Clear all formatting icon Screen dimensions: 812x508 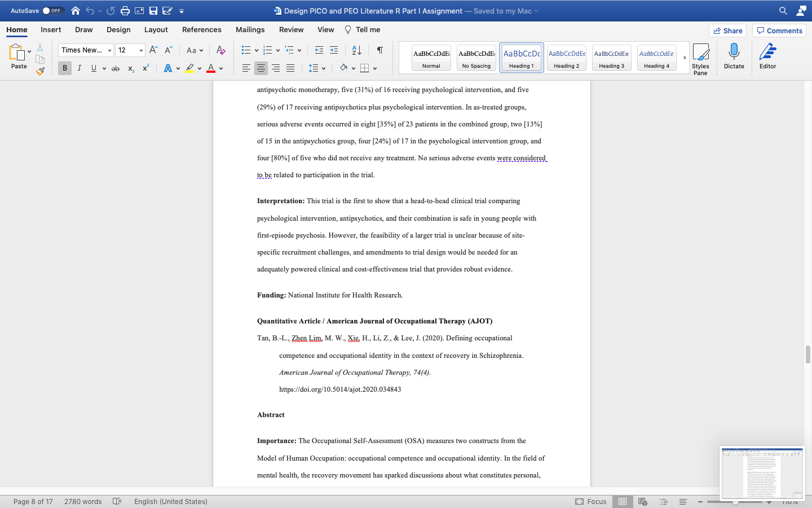pyautogui.click(x=221, y=50)
